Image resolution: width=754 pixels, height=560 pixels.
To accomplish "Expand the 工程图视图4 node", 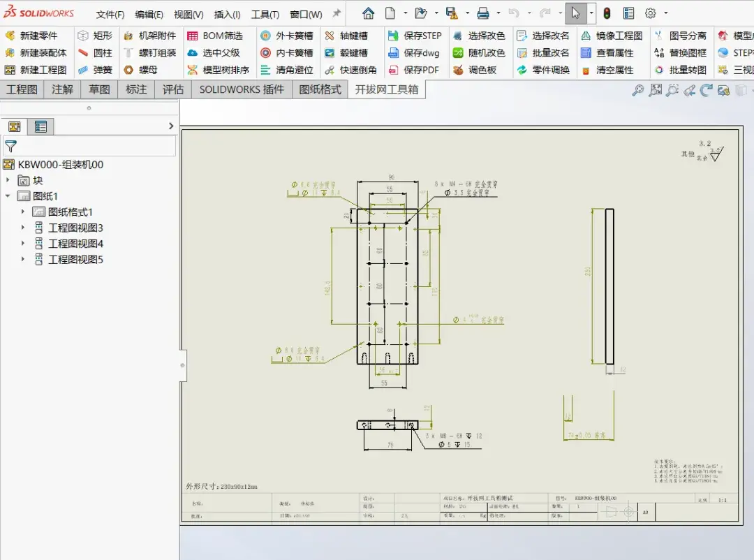I will point(22,243).
